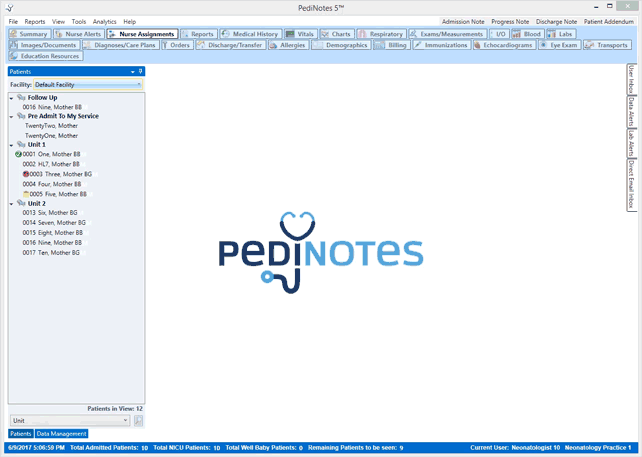Open the File menu
642x457 pixels.
click(x=13, y=22)
